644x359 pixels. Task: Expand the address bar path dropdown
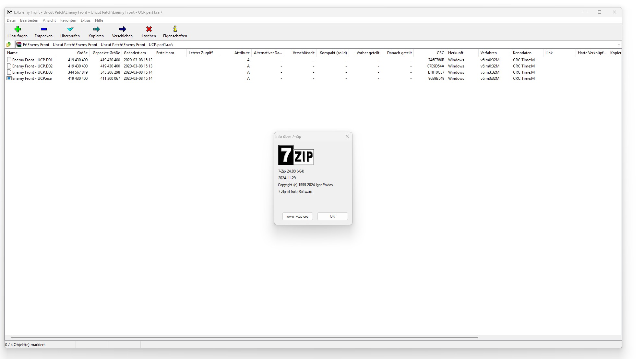(x=619, y=45)
